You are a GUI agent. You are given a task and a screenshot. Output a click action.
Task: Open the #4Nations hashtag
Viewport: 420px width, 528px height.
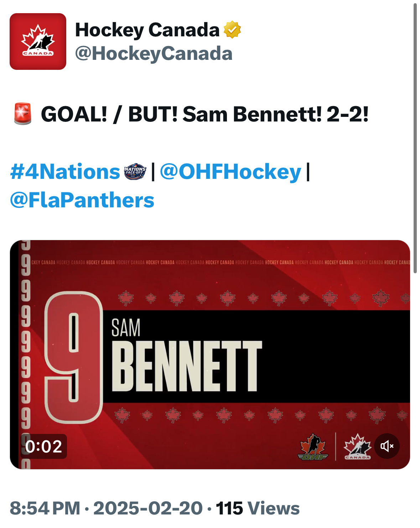click(x=65, y=172)
